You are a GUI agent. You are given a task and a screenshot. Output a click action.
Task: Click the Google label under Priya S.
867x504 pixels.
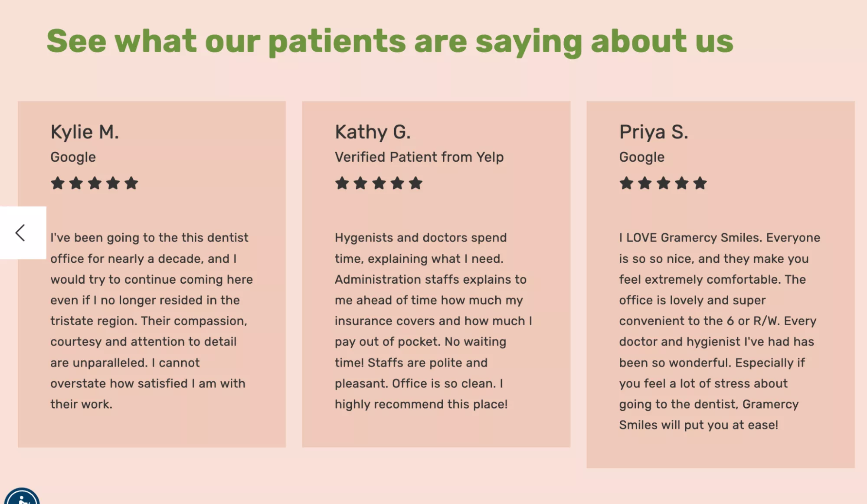641,157
